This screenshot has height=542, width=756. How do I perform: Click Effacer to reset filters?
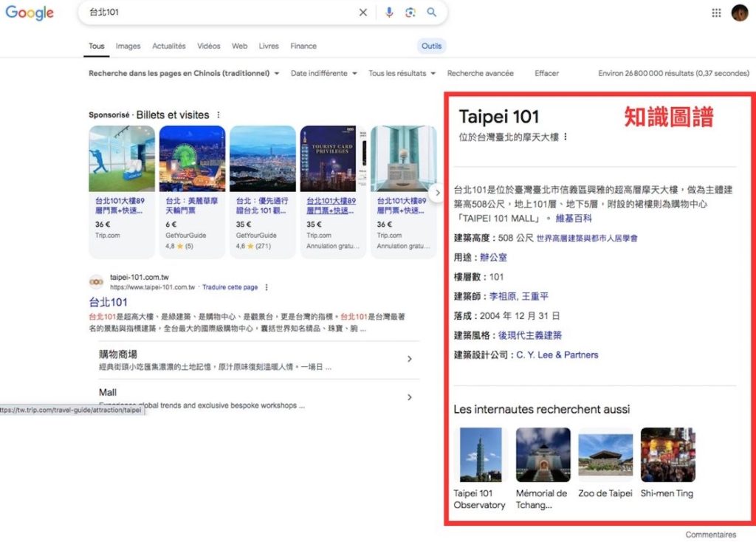[547, 73]
